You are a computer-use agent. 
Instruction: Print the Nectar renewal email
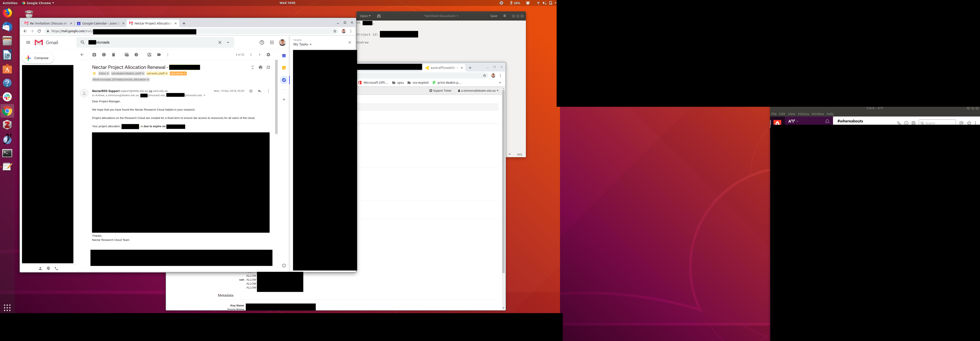click(x=260, y=67)
